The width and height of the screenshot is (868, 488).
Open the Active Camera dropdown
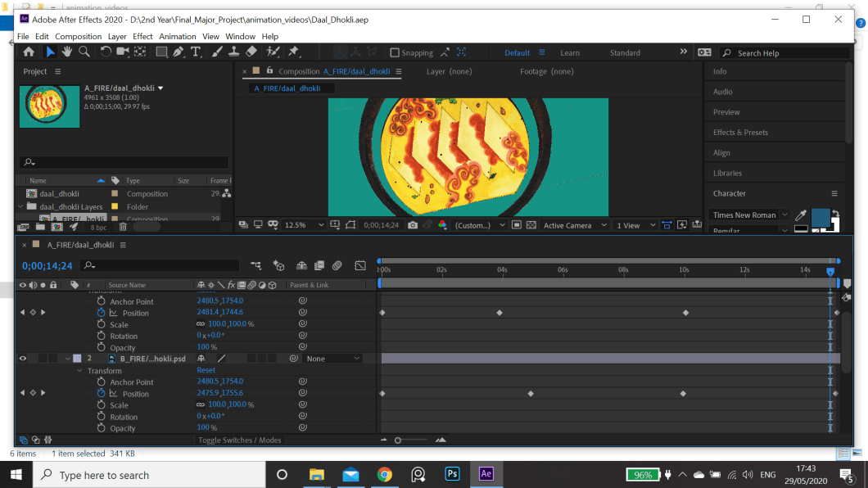tap(575, 225)
